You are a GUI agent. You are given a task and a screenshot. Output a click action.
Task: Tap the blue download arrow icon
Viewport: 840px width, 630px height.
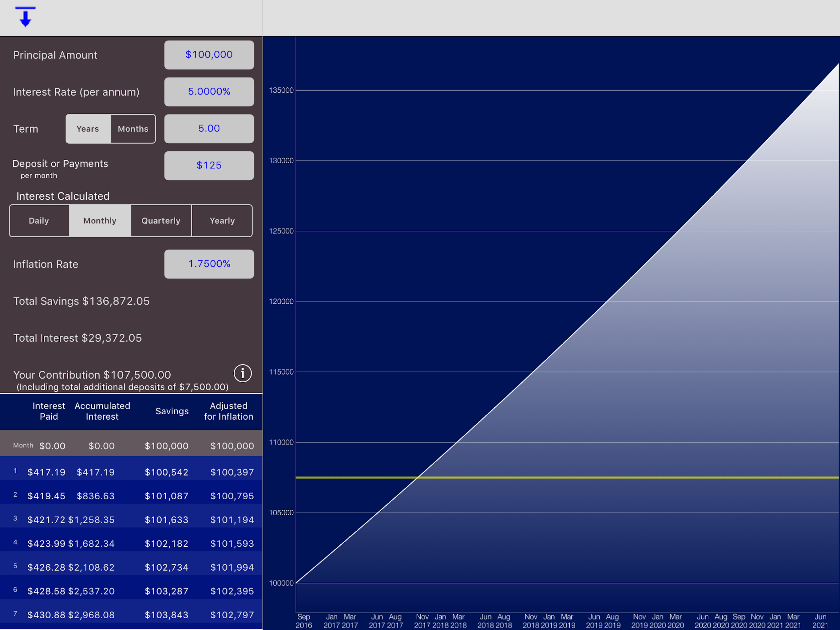point(25,17)
